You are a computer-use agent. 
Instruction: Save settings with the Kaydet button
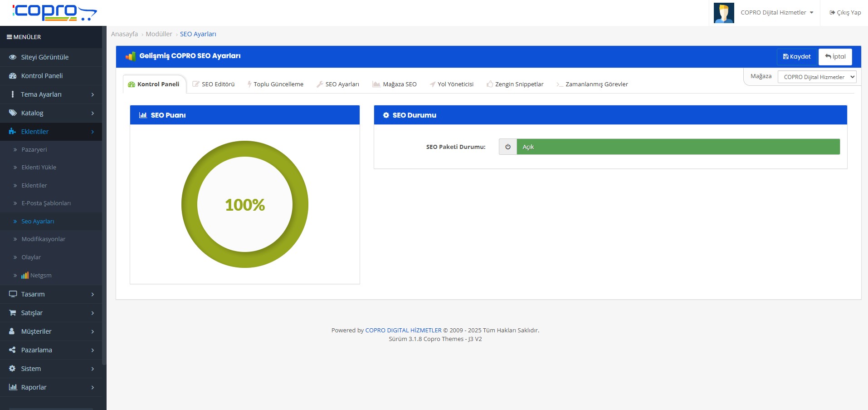click(x=796, y=57)
